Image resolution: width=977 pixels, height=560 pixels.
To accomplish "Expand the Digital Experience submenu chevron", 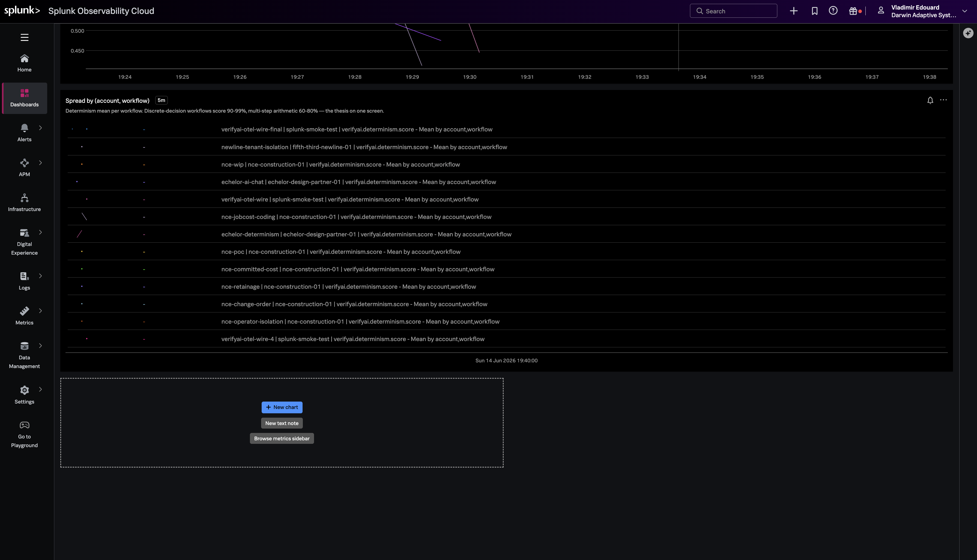I will click(x=40, y=232).
